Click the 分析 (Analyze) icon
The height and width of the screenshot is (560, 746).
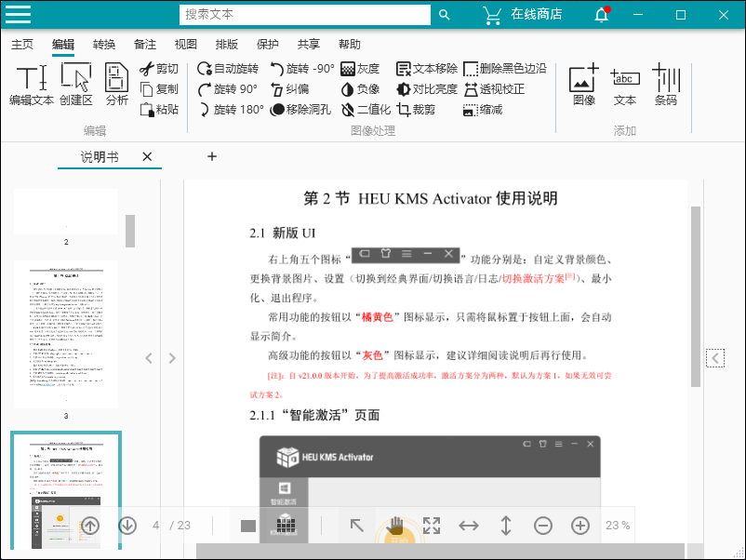coord(116,85)
